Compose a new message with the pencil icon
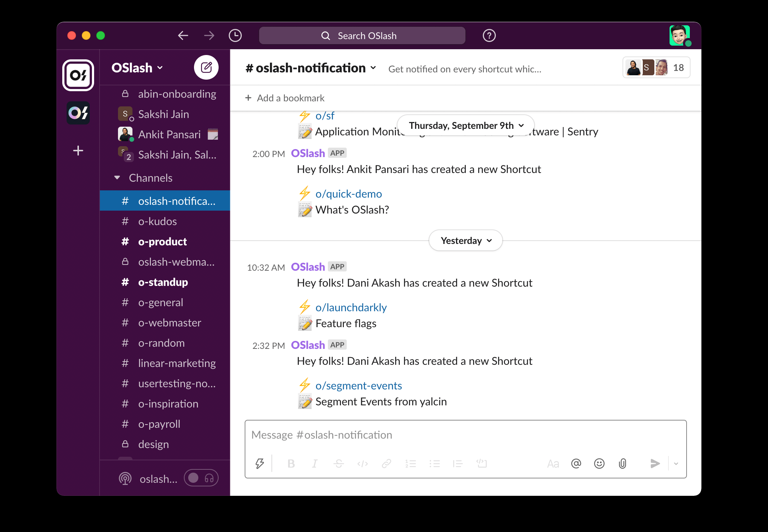Screen dimensions: 768x532 click(206, 67)
